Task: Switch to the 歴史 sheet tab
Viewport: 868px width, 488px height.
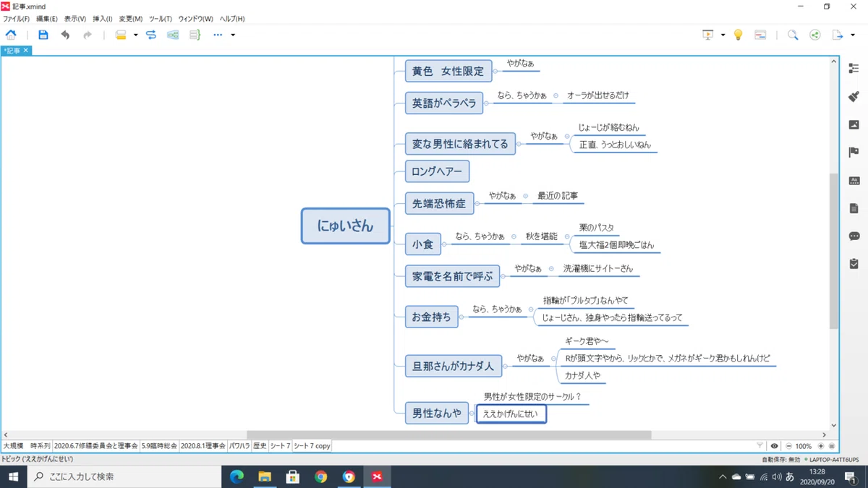Action: coord(260,446)
